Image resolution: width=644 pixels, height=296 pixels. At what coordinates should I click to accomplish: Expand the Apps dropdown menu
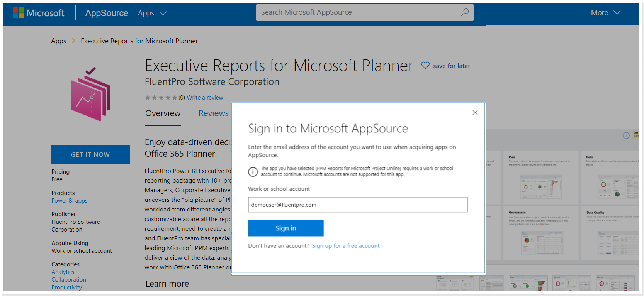pyautogui.click(x=152, y=13)
